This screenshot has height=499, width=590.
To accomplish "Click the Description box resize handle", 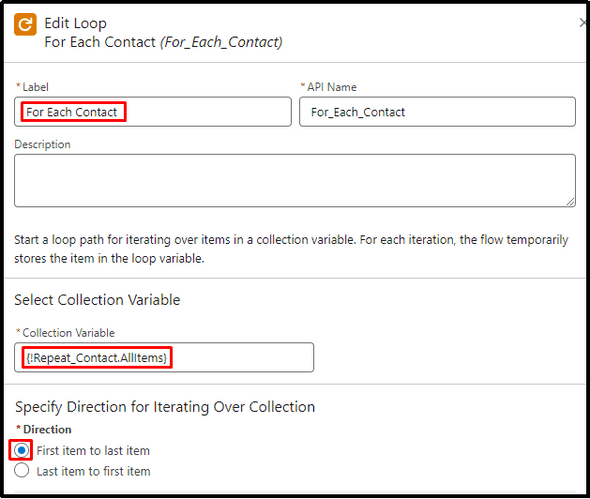I will (x=570, y=202).
